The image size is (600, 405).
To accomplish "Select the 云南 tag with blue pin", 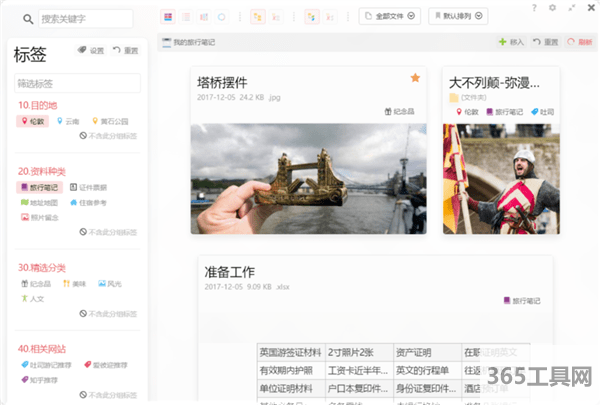I will pyautogui.click(x=68, y=121).
